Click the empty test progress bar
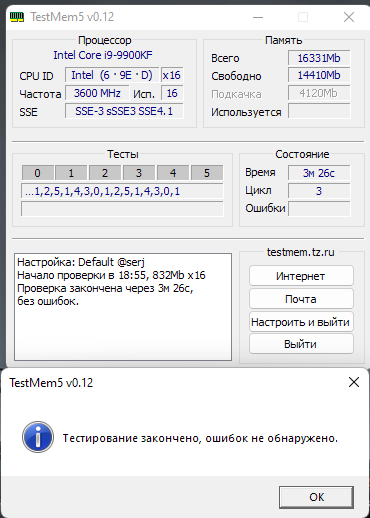This screenshot has height=518, width=370. coord(122,209)
